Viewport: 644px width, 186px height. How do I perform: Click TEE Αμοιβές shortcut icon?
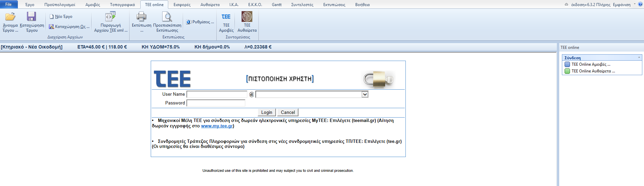click(x=226, y=17)
